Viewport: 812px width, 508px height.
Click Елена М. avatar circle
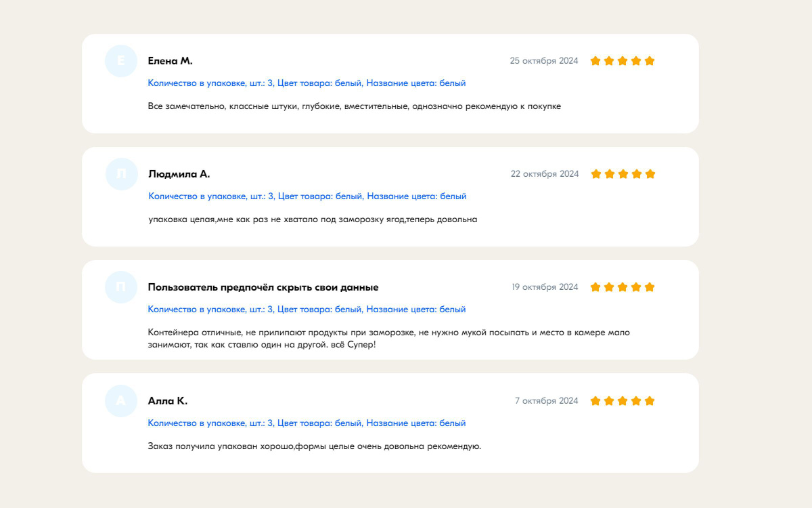[x=121, y=61]
